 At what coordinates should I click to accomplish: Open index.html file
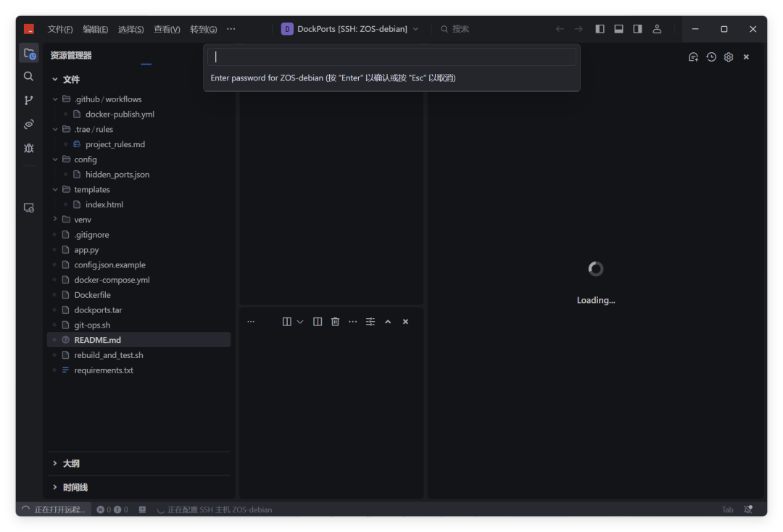point(104,204)
